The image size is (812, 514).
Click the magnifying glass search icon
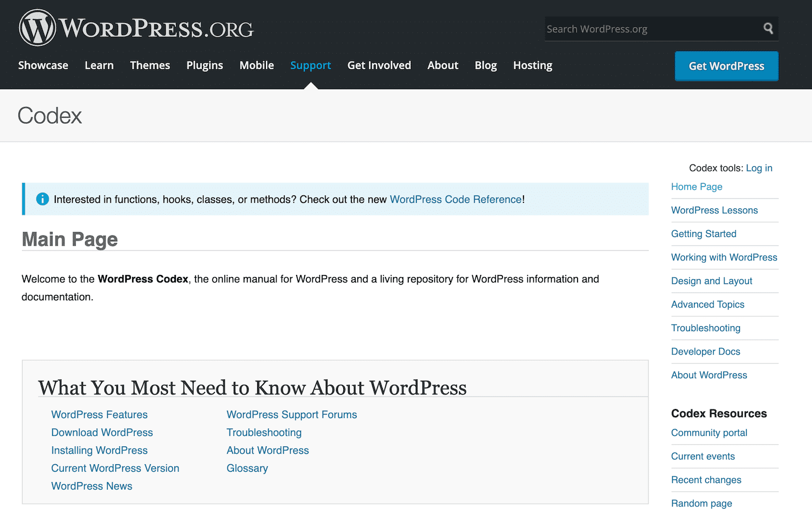tap(768, 28)
